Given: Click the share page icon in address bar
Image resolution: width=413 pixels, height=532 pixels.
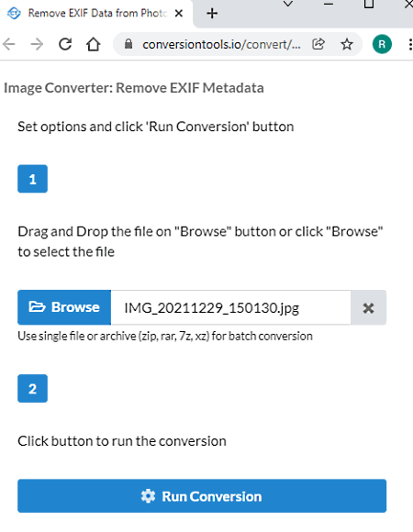Looking at the screenshot, I should tap(318, 44).
